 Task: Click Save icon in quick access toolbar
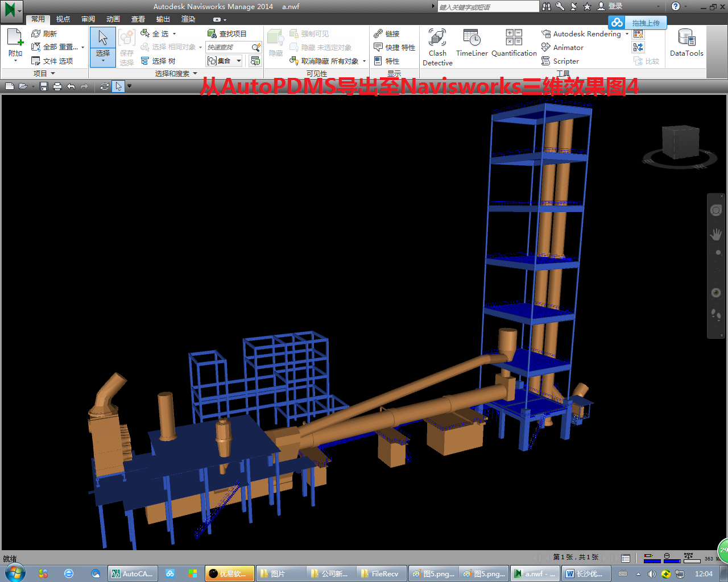point(44,86)
